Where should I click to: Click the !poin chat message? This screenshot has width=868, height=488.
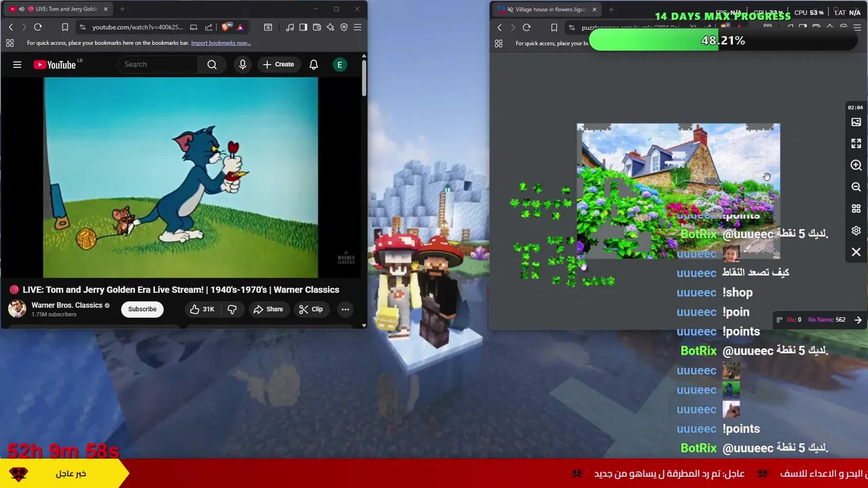click(x=736, y=312)
